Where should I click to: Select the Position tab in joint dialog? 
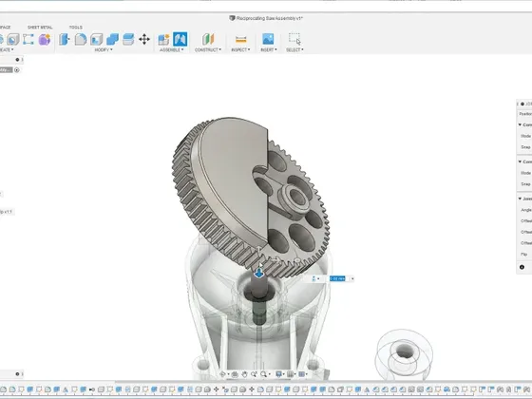(x=525, y=114)
